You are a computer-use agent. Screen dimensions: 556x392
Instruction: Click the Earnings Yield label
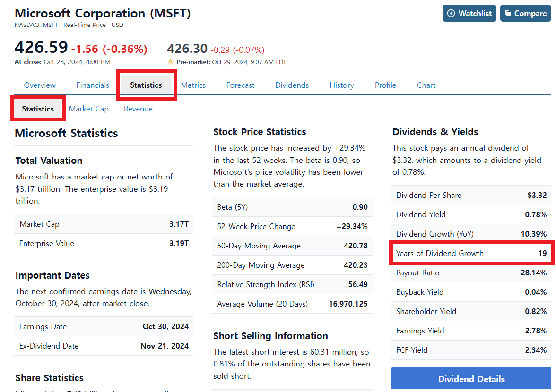pos(420,331)
